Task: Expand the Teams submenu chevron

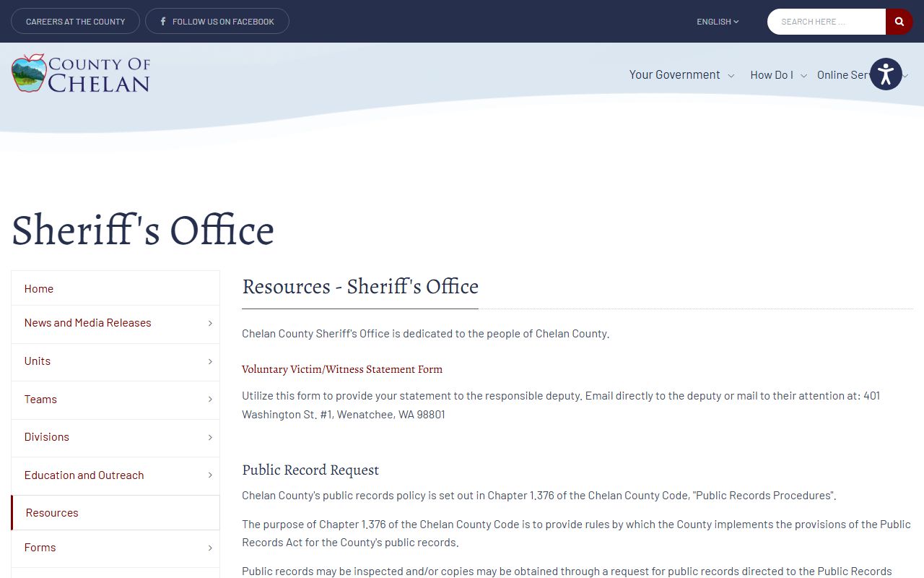Action: [x=210, y=399]
